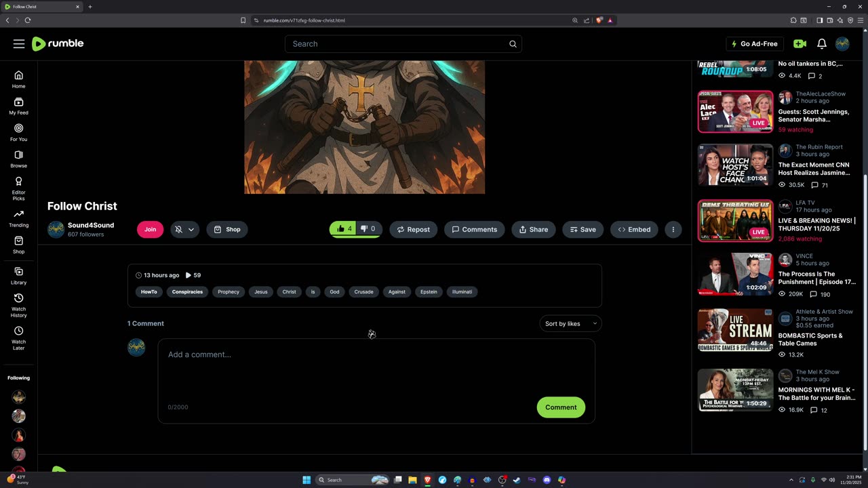The width and height of the screenshot is (868, 488).
Task: Jump to Comments via the Comments button
Action: point(474,229)
